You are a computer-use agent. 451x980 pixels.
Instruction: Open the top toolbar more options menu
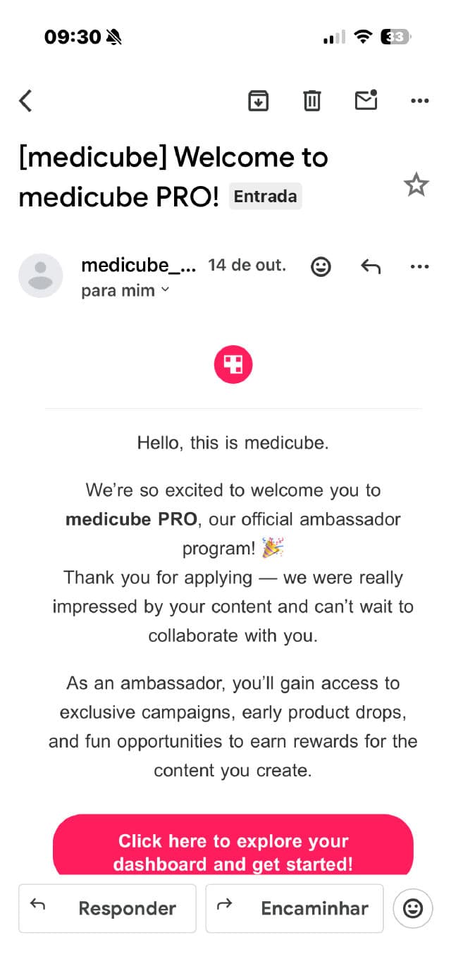(x=419, y=101)
